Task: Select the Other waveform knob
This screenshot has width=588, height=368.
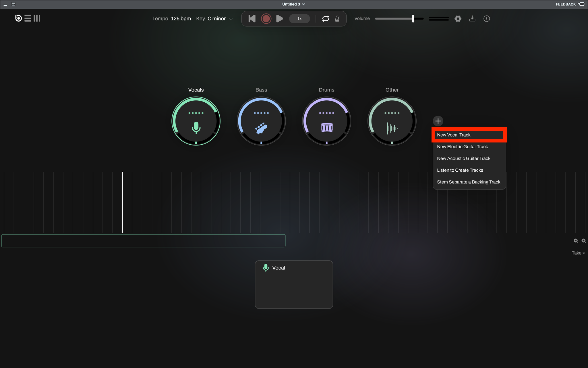Action: (x=392, y=121)
